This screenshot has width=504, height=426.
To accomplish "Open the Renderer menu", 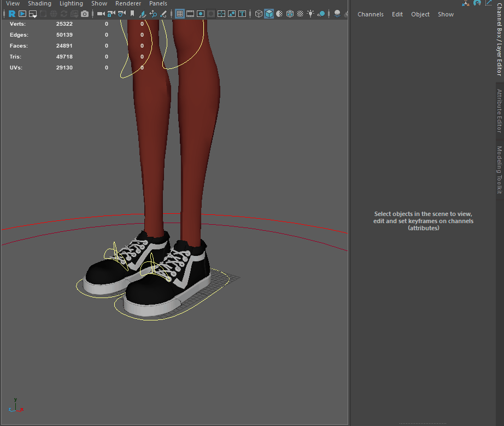I will click(x=128, y=3).
